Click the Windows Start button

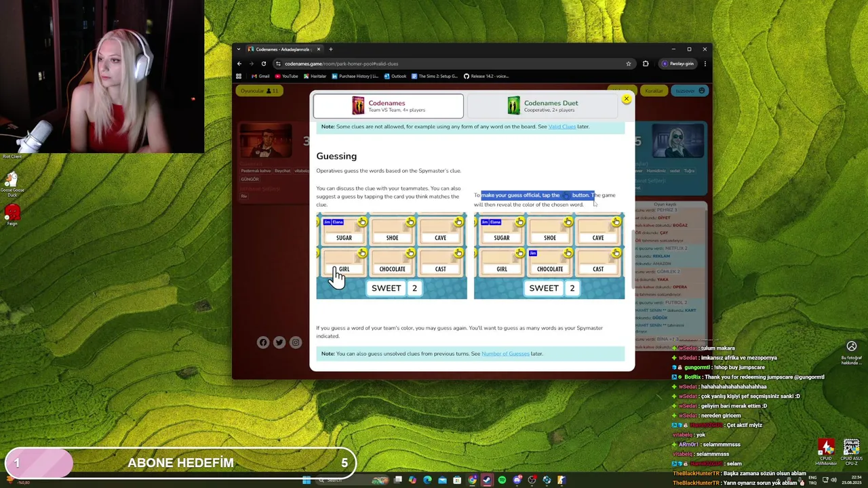pyautogui.click(x=307, y=481)
